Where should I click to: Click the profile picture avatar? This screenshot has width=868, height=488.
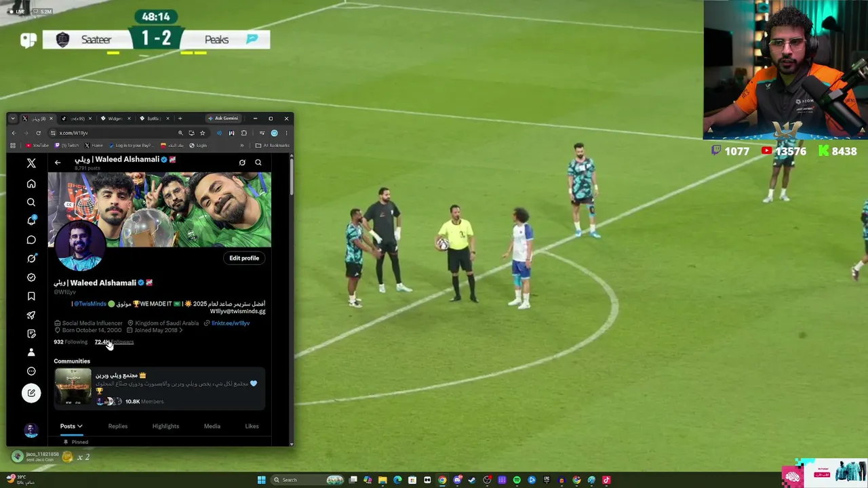coord(80,245)
